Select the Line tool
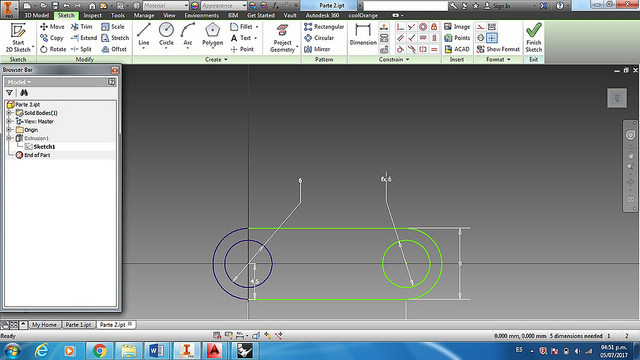Image resolution: width=640 pixels, height=360 pixels. click(144, 35)
